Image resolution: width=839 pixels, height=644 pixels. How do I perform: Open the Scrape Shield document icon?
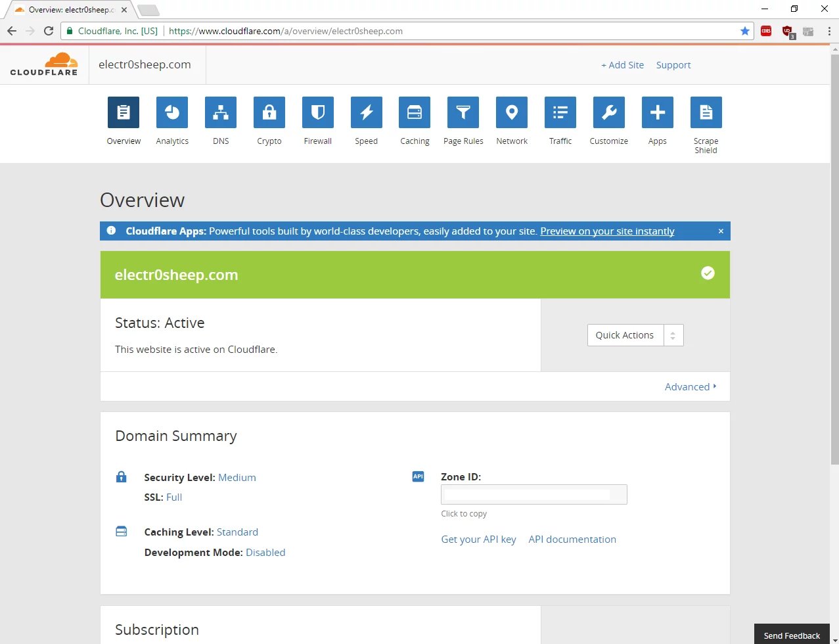(706, 112)
